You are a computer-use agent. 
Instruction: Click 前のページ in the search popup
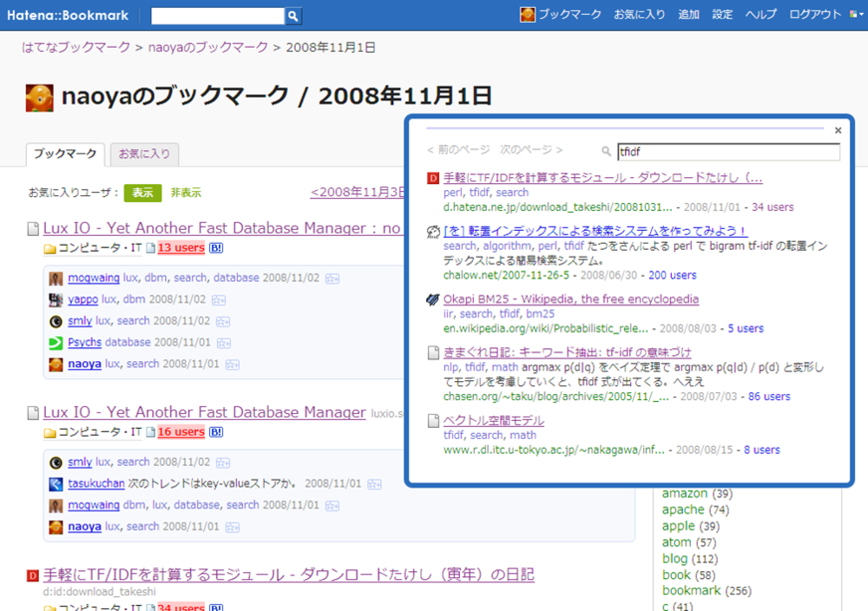[459, 149]
